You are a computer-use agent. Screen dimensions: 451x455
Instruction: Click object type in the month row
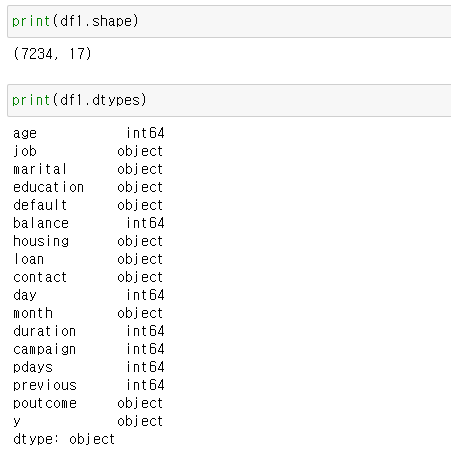(140, 313)
